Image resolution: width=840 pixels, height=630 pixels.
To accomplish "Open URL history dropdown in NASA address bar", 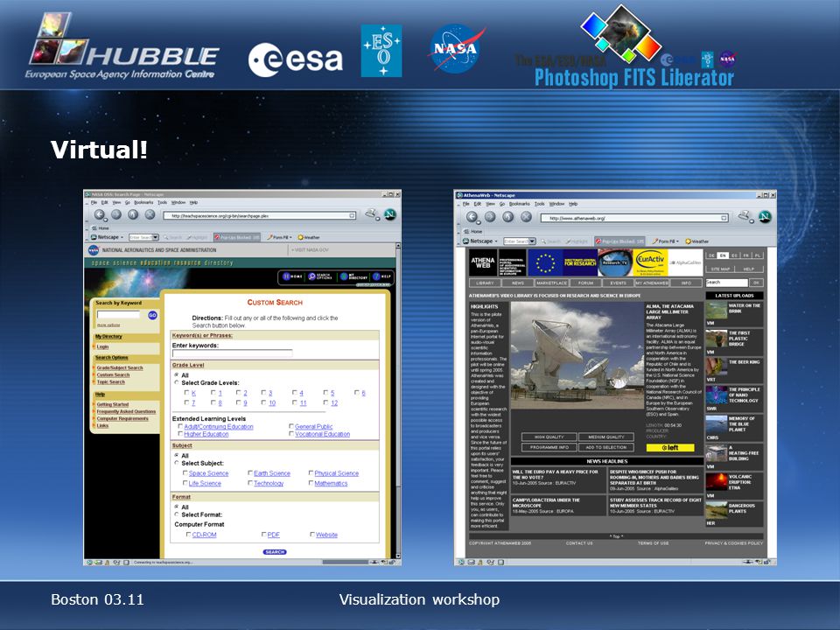I will 352,216.
